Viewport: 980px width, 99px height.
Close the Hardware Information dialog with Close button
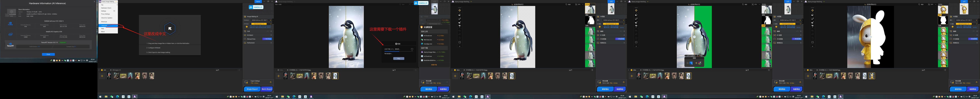48,54
